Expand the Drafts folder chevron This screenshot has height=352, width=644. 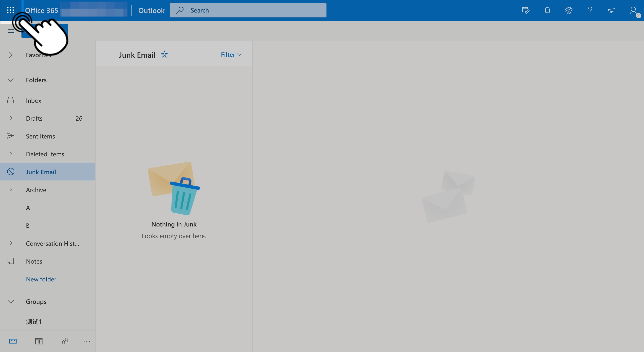tap(11, 118)
